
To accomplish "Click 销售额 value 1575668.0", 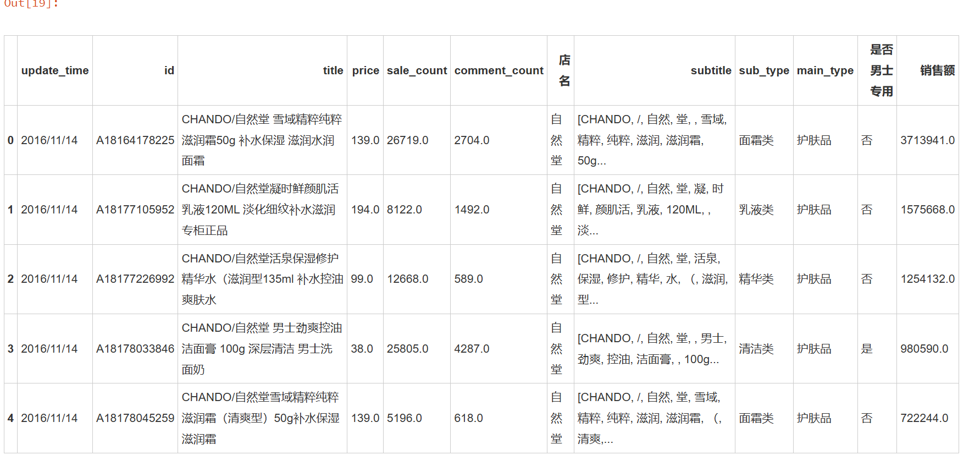I will coord(927,210).
